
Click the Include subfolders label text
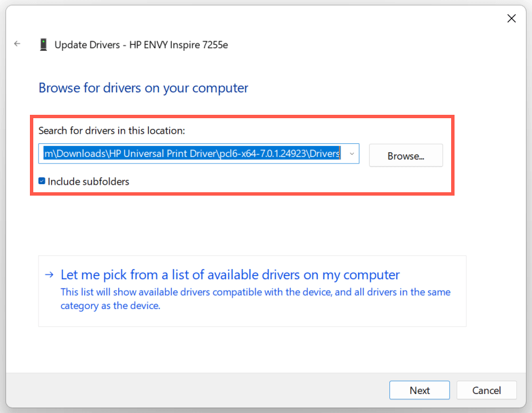[88, 182]
